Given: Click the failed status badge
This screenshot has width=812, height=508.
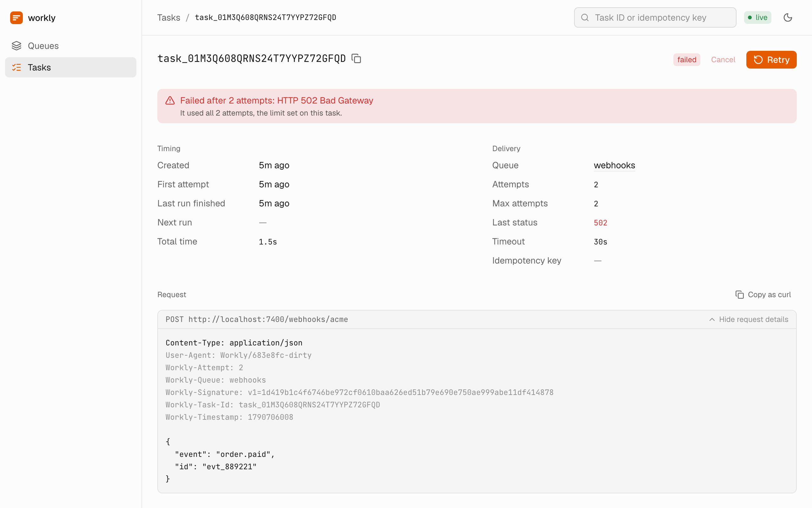Looking at the screenshot, I should (x=686, y=60).
